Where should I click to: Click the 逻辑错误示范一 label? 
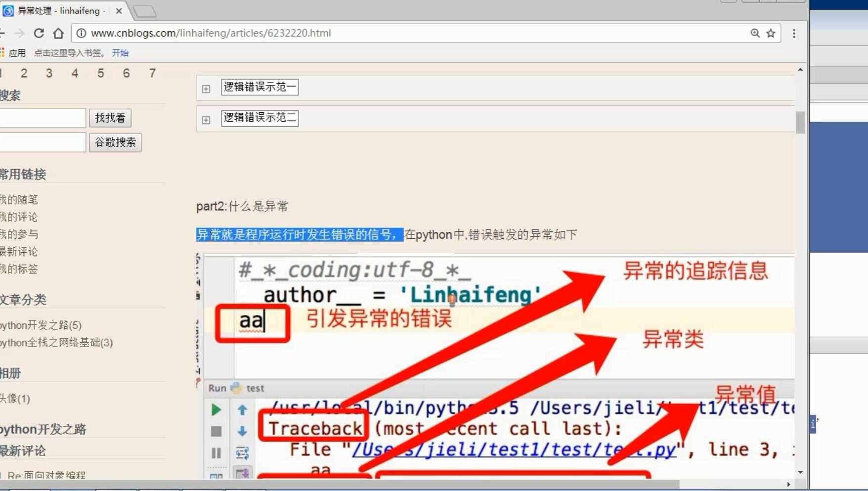click(x=260, y=87)
